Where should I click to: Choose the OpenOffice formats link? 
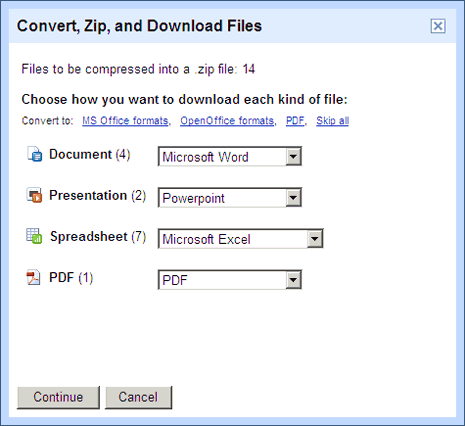[x=227, y=120]
